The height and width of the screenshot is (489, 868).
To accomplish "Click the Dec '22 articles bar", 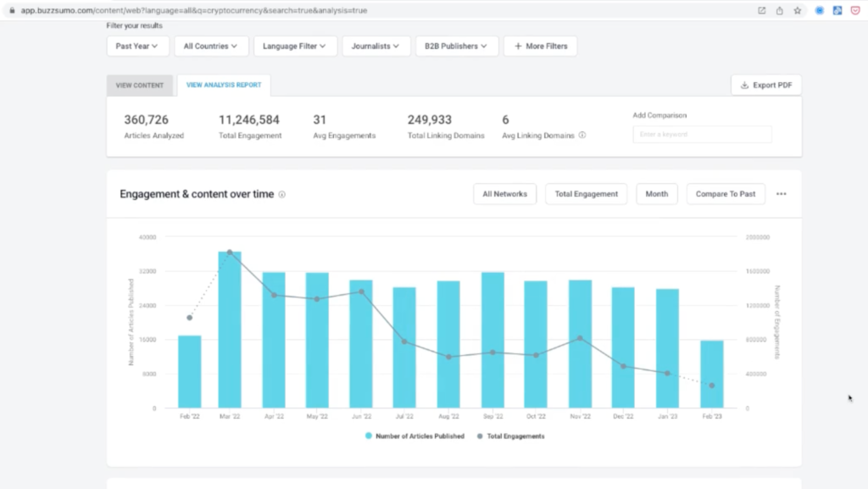I will tap(623, 348).
